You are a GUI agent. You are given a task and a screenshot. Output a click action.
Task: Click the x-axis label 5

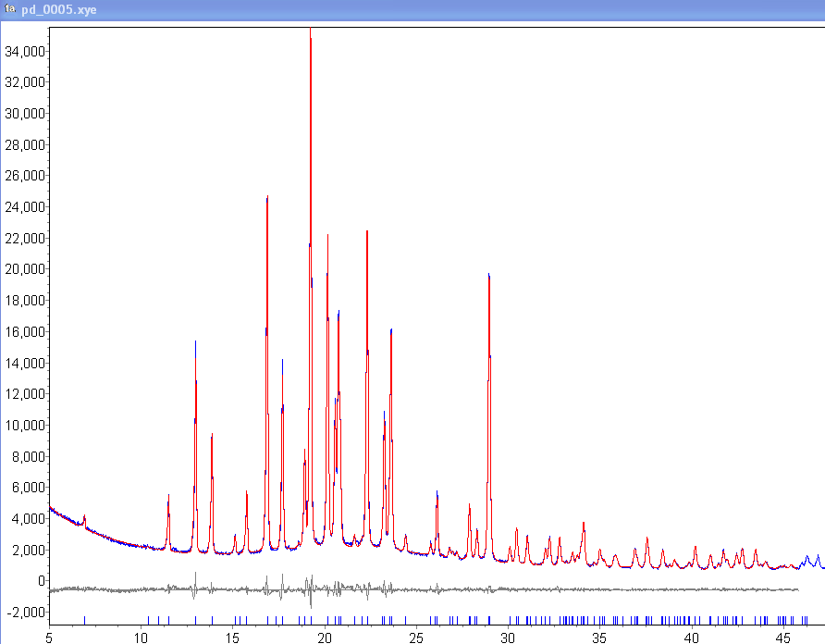click(x=49, y=638)
